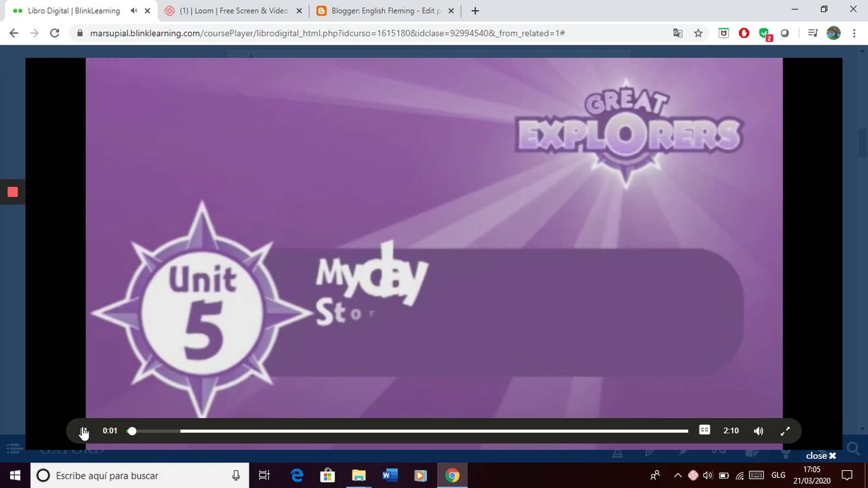Open the green shield extension with badge 2
The height and width of the screenshot is (488, 868).
click(x=765, y=33)
